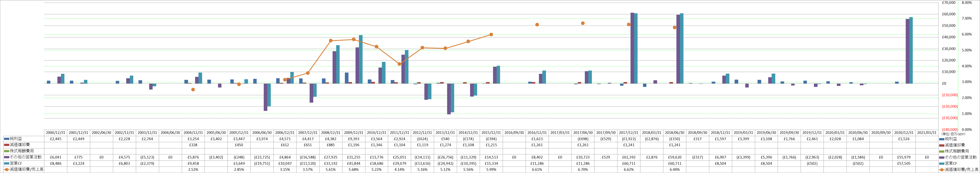Viewport: 980px width, 173px height.
Task: Select the 2006/06/30 column header
Action: (x=262, y=133)
